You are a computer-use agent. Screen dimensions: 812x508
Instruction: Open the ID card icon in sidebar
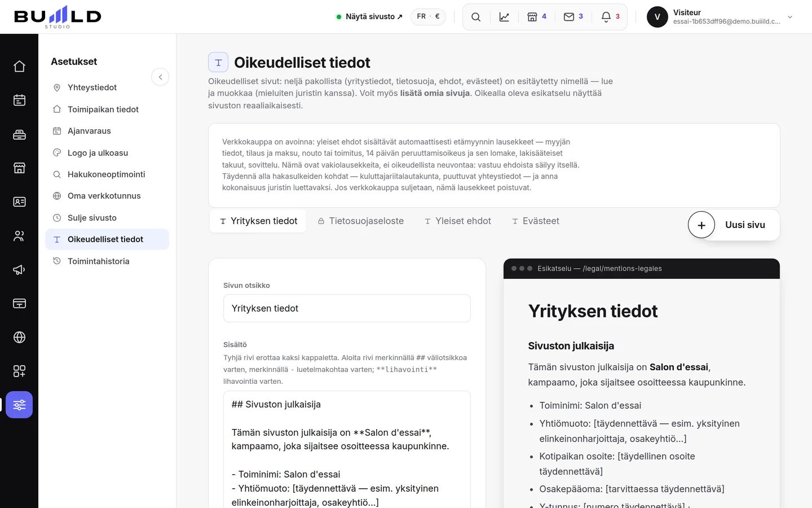tap(19, 202)
